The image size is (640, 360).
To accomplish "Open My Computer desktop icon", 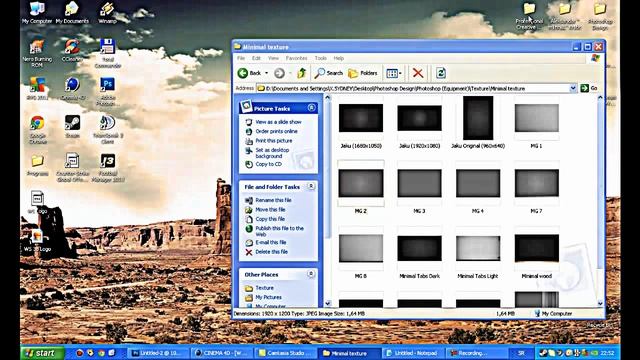I will (37, 13).
